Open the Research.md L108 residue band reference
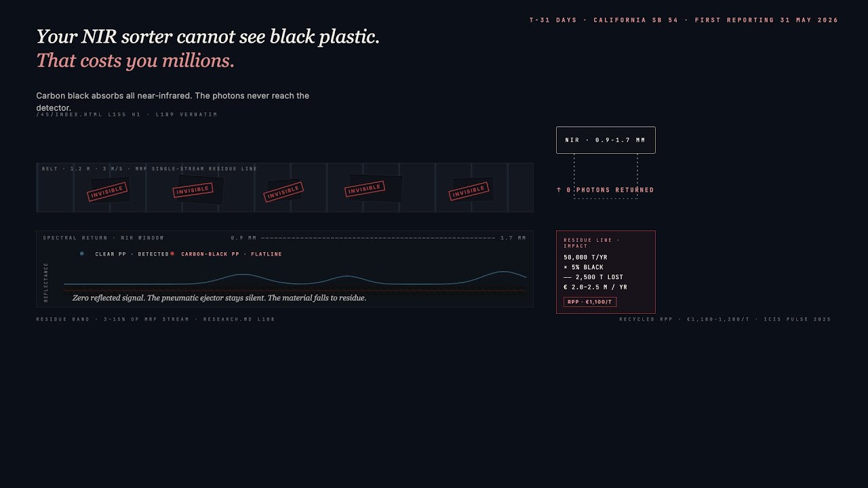The image size is (868, 488). coord(155,319)
